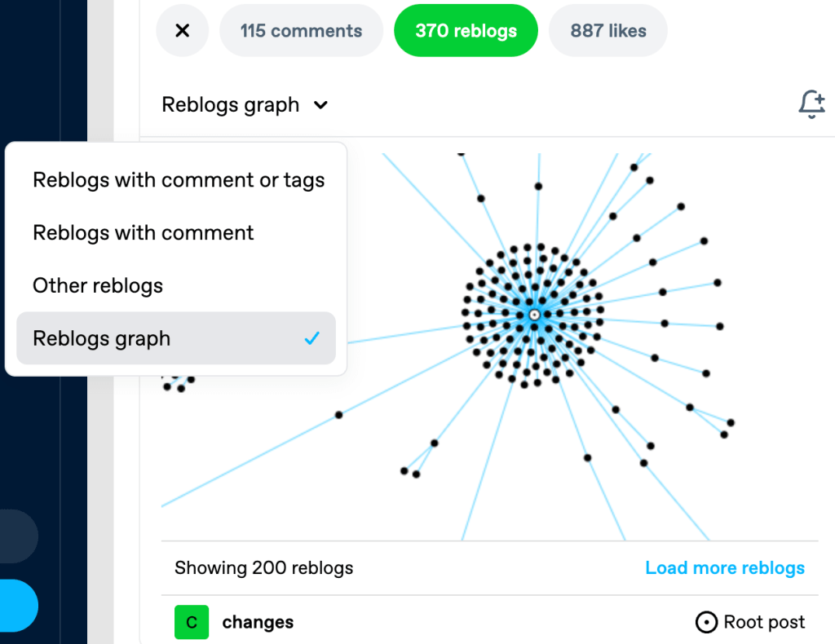Click the blue avatar circle in the bottom-left sidebar

pos(16,606)
